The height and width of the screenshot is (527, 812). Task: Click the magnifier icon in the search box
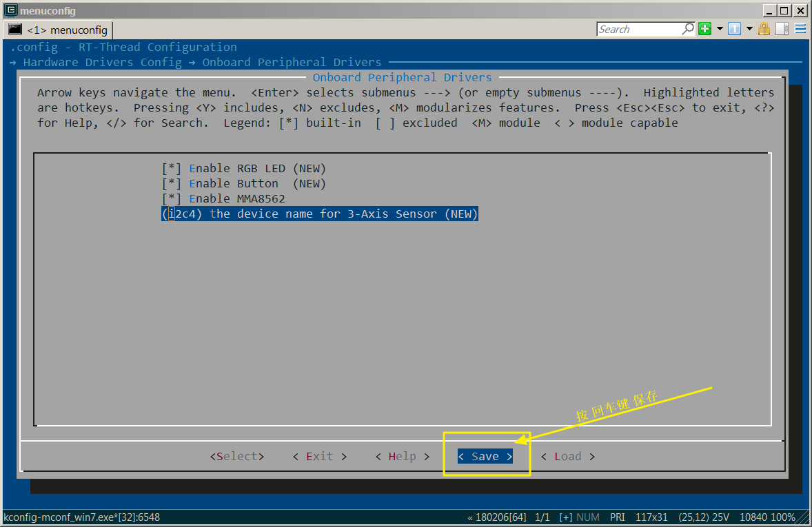tap(687, 29)
